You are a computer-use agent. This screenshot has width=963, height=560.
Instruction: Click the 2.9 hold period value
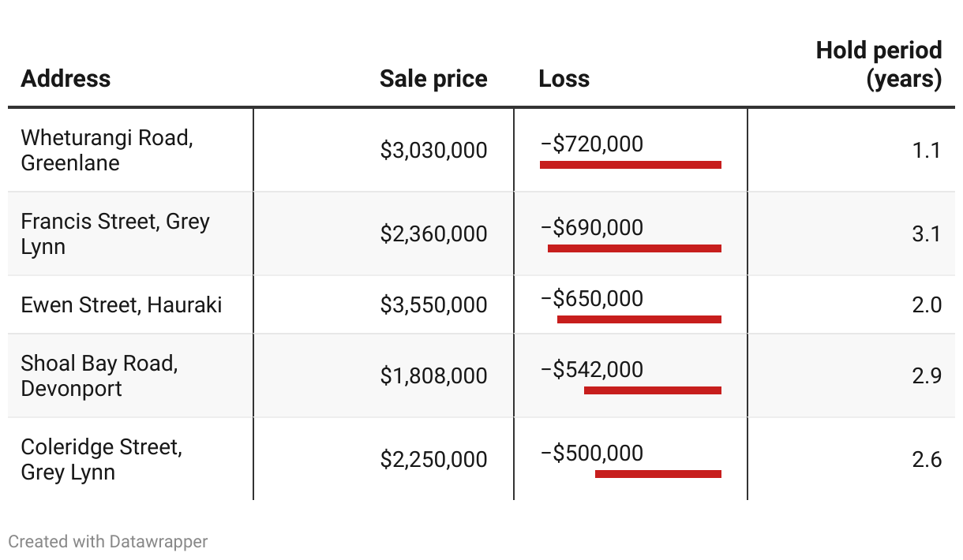[926, 375]
